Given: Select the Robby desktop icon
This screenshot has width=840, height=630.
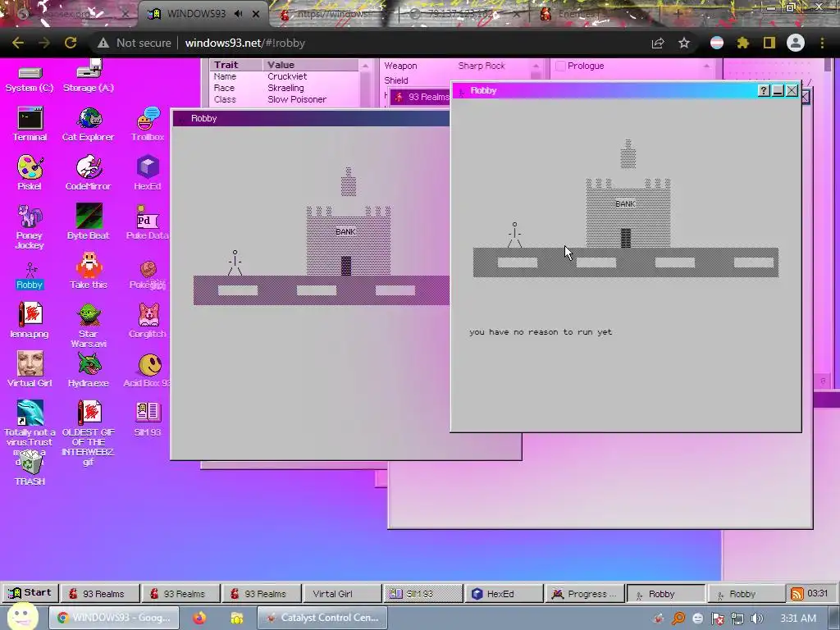Looking at the screenshot, I should 30,276.
